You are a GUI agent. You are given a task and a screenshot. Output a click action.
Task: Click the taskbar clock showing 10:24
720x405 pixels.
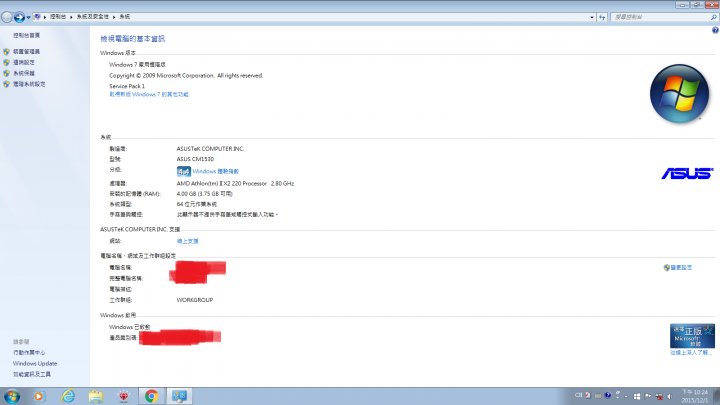coord(695,396)
